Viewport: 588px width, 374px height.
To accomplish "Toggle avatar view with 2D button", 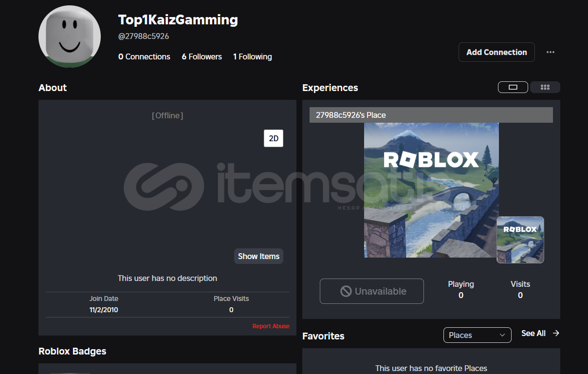I will tap(274, 138).
